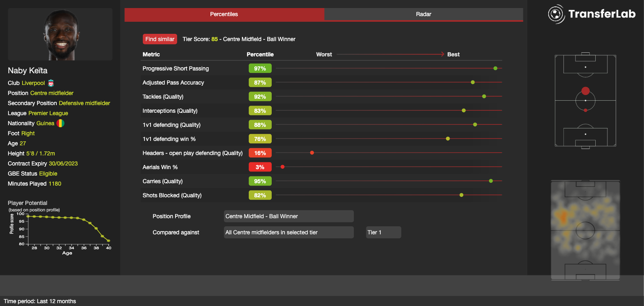
Task: Click the 97% percentile badge
Action: point(260,68)
